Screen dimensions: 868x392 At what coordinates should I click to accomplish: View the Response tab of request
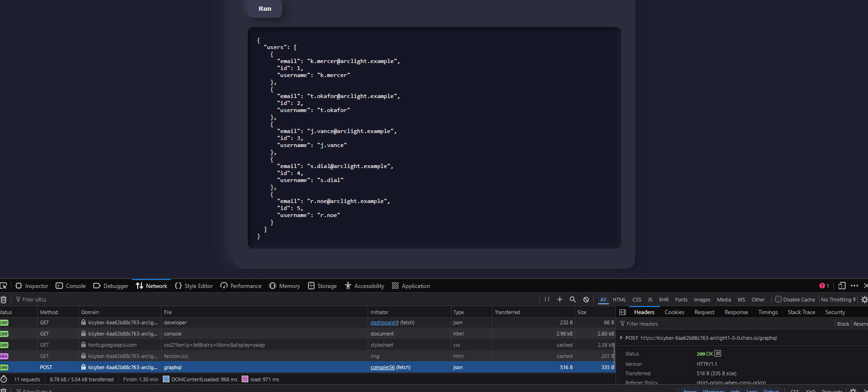coord(736,312)
